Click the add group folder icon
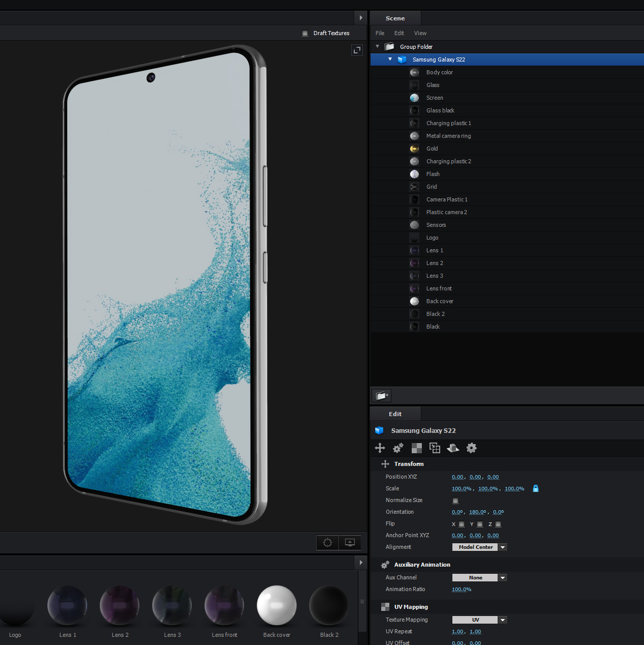Image resolution: width=644 pixels, height=645 pixels. click(x=382, y=396)
